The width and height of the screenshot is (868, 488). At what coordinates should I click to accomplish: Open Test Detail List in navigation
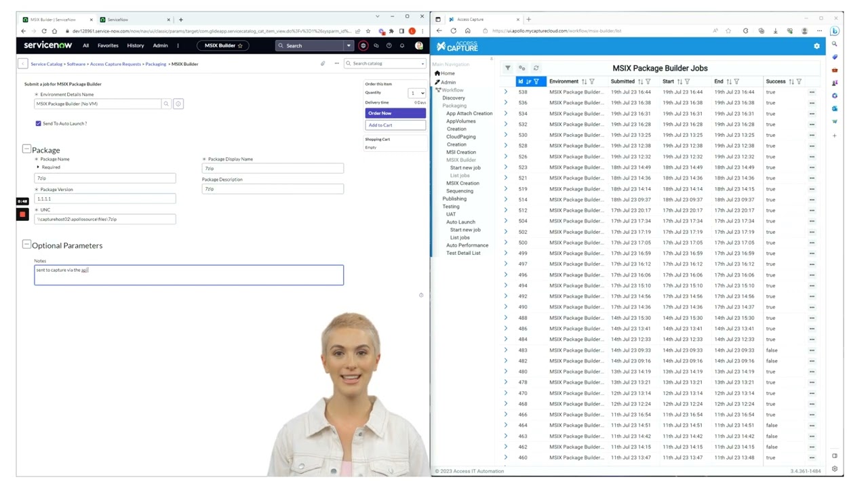point(463,253)
